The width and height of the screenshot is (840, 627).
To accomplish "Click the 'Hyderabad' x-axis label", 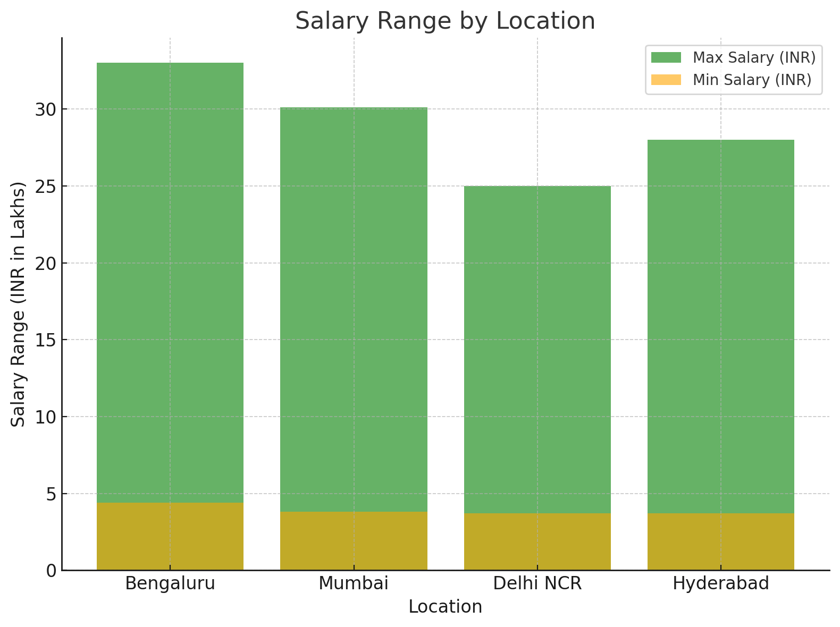I will (x=721, y=583).
